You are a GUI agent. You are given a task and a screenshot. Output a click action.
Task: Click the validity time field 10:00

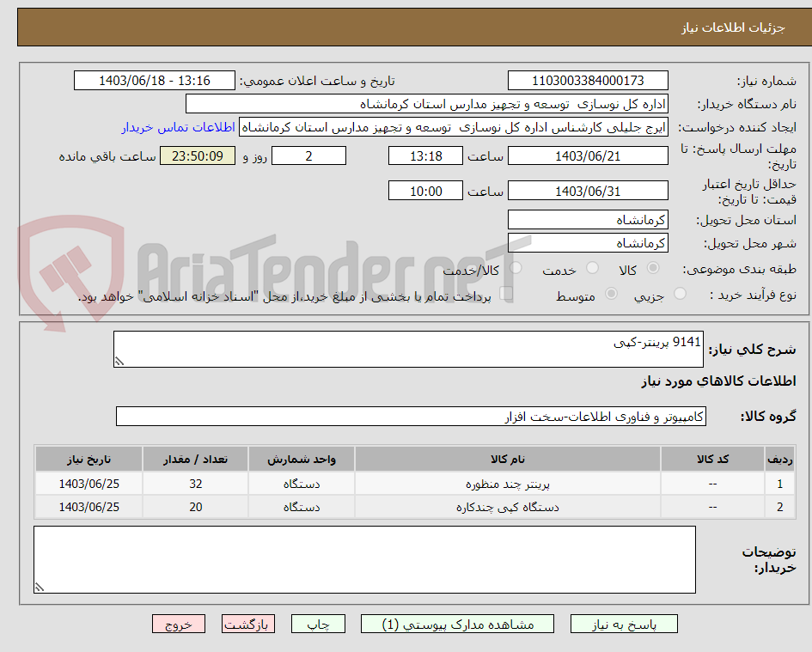[425, 191]
